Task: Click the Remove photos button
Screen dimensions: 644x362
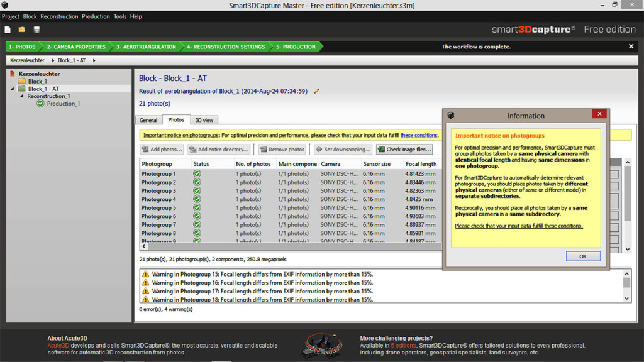Action: click(x=282, y=150)
